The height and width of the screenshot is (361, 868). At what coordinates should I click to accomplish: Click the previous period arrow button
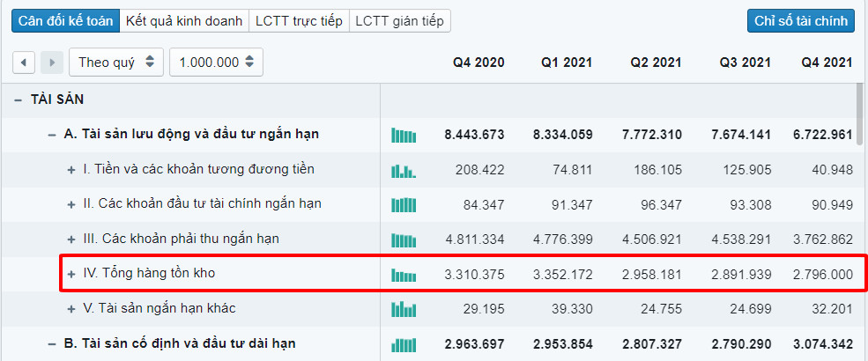coord(24,63)
